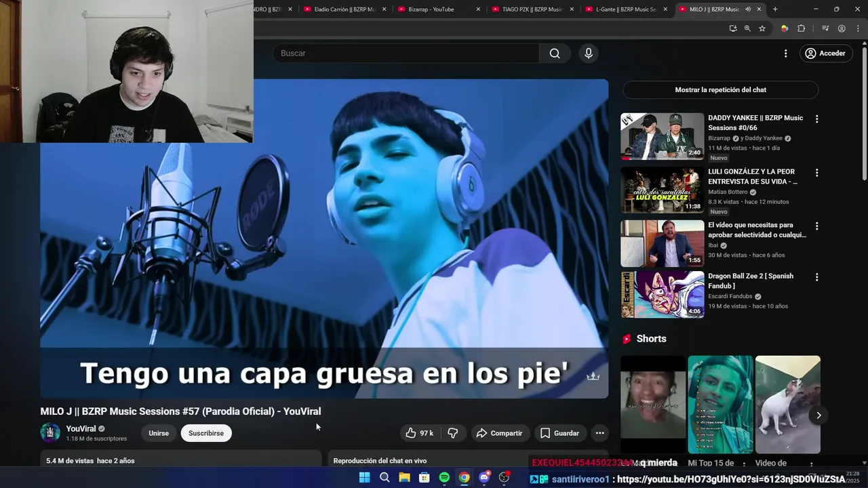Open Daddy Yankee BZRP session thumbnail
The width and height of the screenshot is (868, 488).
[663, 136]
